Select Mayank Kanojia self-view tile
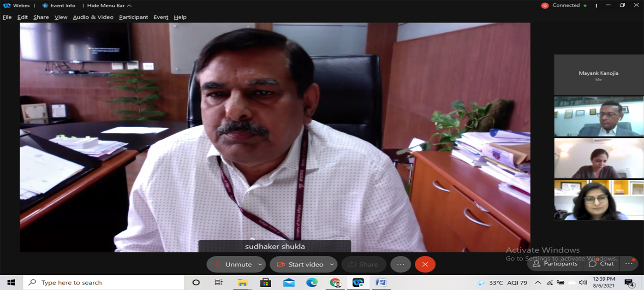 pos(598,75)
